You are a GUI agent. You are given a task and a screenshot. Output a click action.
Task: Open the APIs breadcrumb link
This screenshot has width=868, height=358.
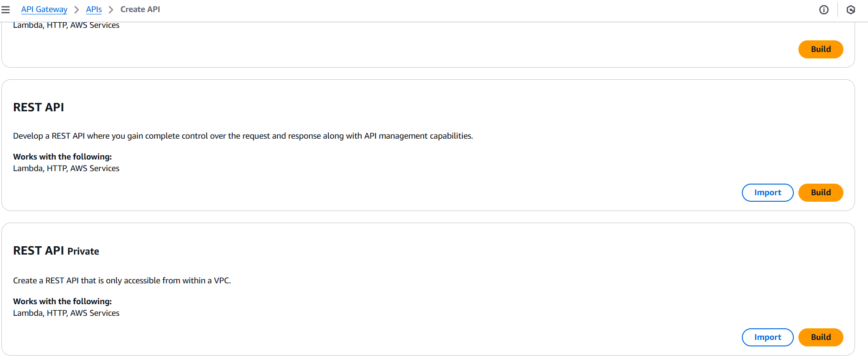click(x=94, y=9)
